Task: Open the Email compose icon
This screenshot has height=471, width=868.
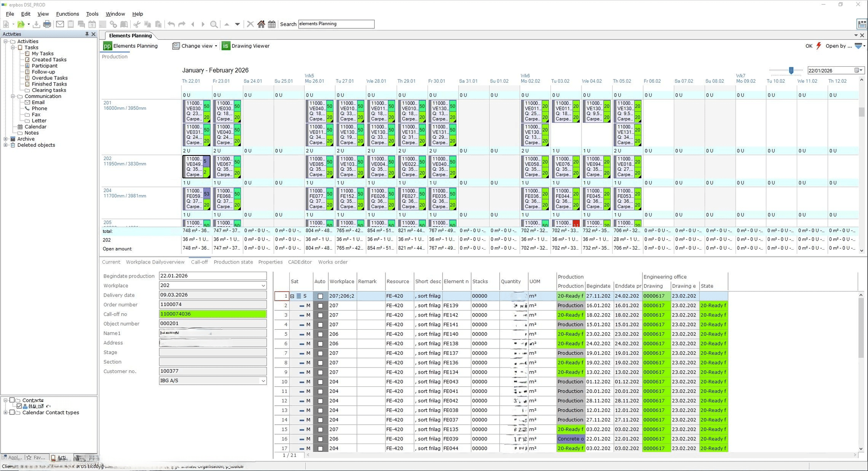Action: click(x=60, y=24)
